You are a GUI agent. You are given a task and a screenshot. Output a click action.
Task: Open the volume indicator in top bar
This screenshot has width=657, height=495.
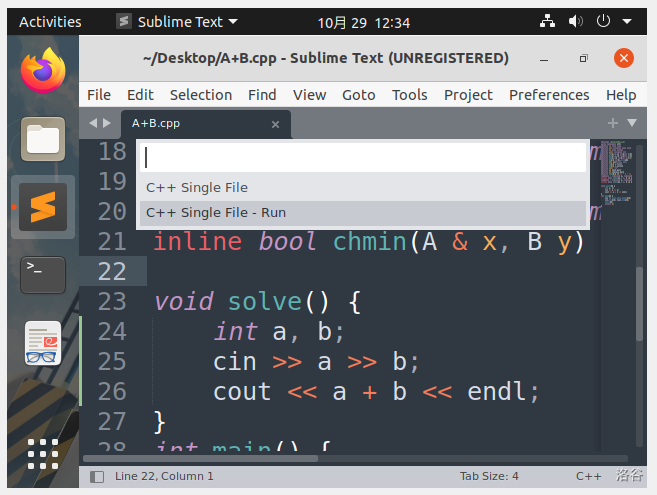(x=576, y=21)
